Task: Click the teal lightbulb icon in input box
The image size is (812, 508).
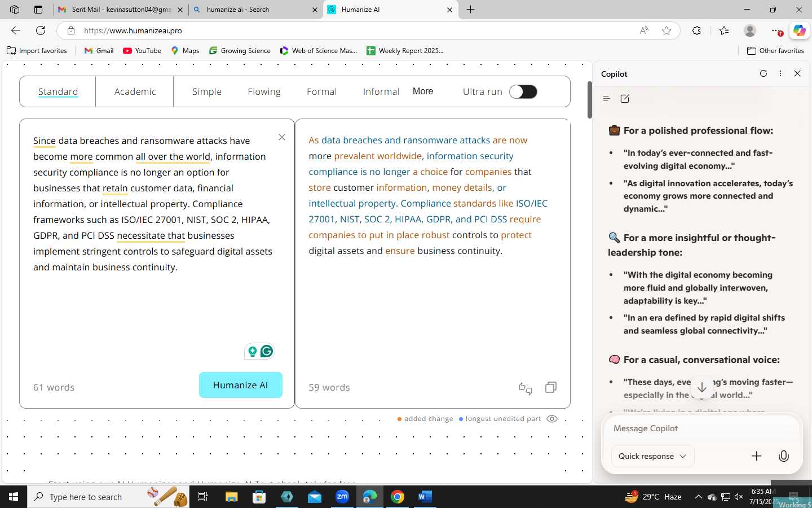Action: (253, 351)
